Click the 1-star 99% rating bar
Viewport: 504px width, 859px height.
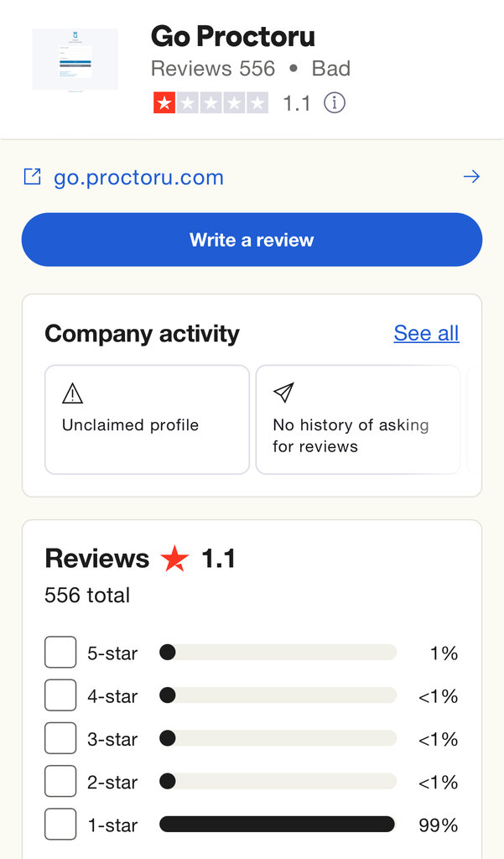278,824
